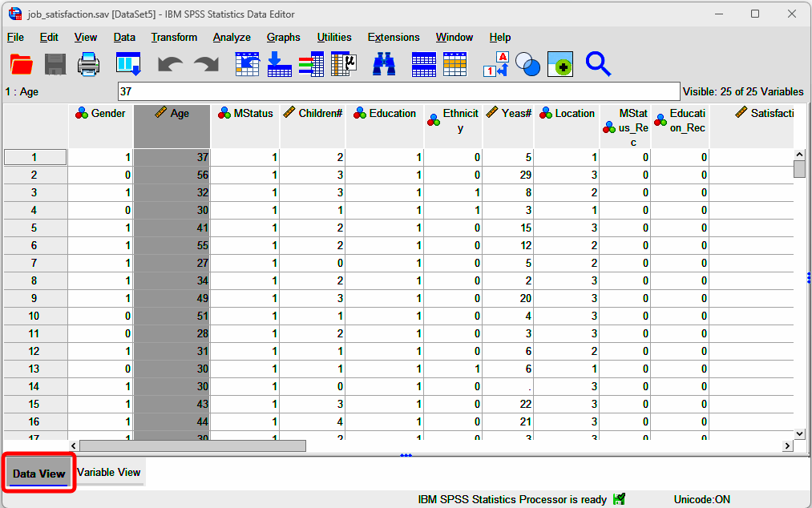
Task: Print the data with the printer icon
Action: (x=88, y=63)
